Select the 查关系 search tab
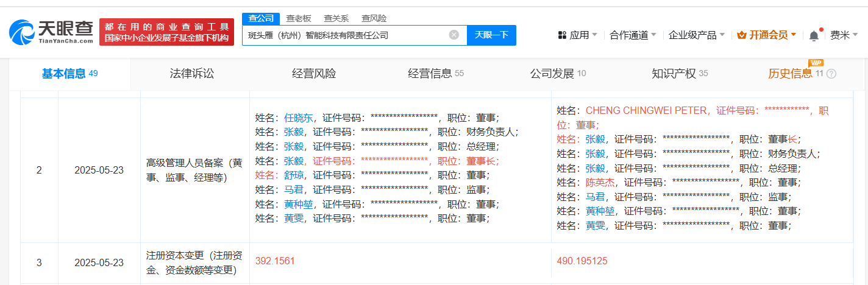This screenshot has width=868, height=285. click(336, 18)
